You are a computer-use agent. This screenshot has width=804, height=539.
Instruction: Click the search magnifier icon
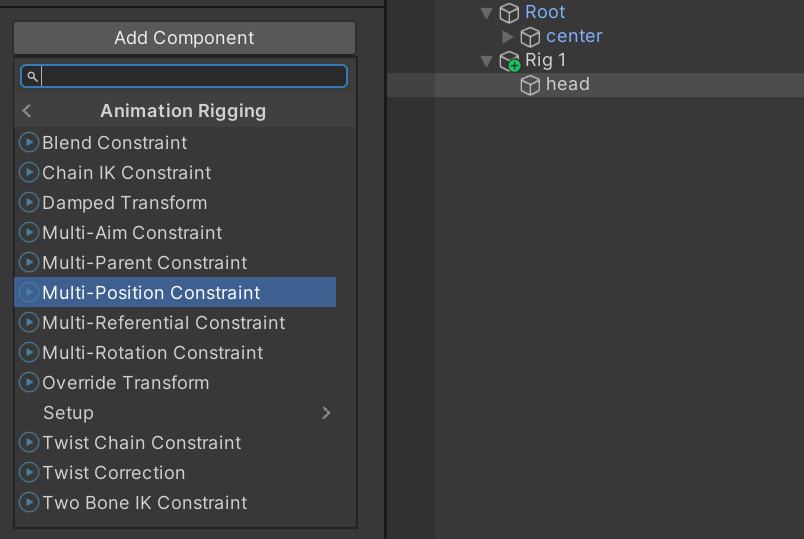pyautogui.click(x=32, y=76)
